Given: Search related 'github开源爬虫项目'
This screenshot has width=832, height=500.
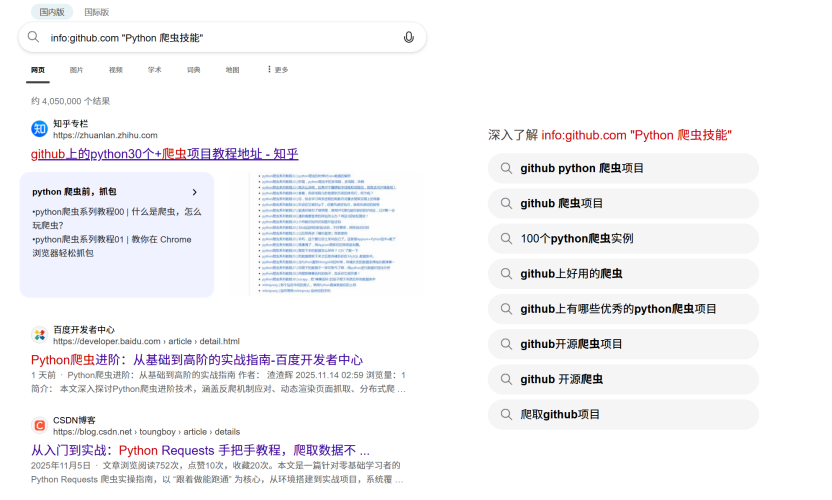Looking at the screenshot, I should click(x=623, y=344).
